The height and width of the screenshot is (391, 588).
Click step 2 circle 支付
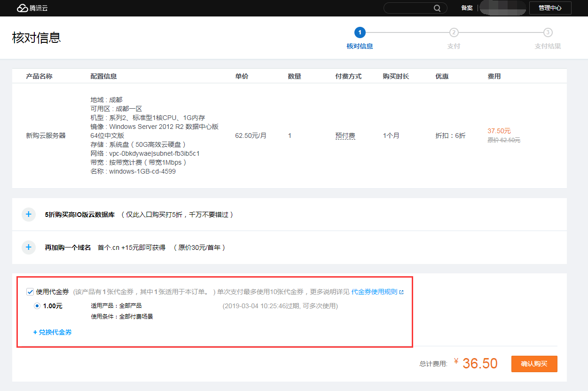pyautogui.click(x=454, y=32)
